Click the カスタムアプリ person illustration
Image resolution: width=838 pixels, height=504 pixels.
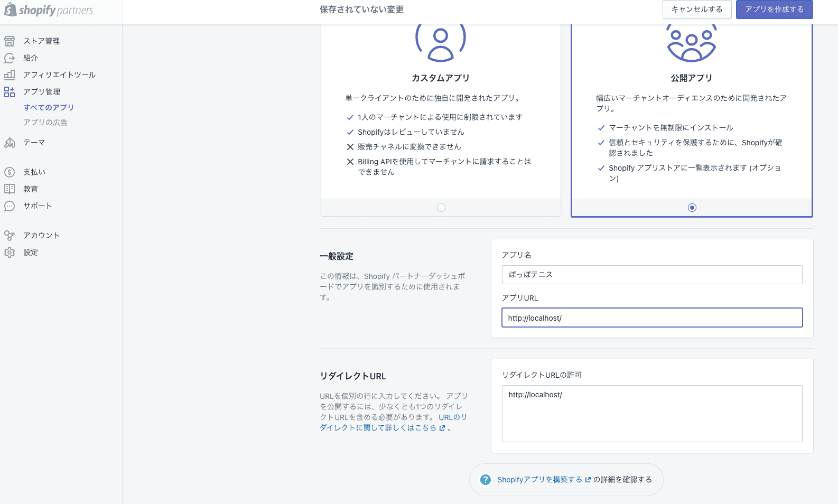point(441,43)
